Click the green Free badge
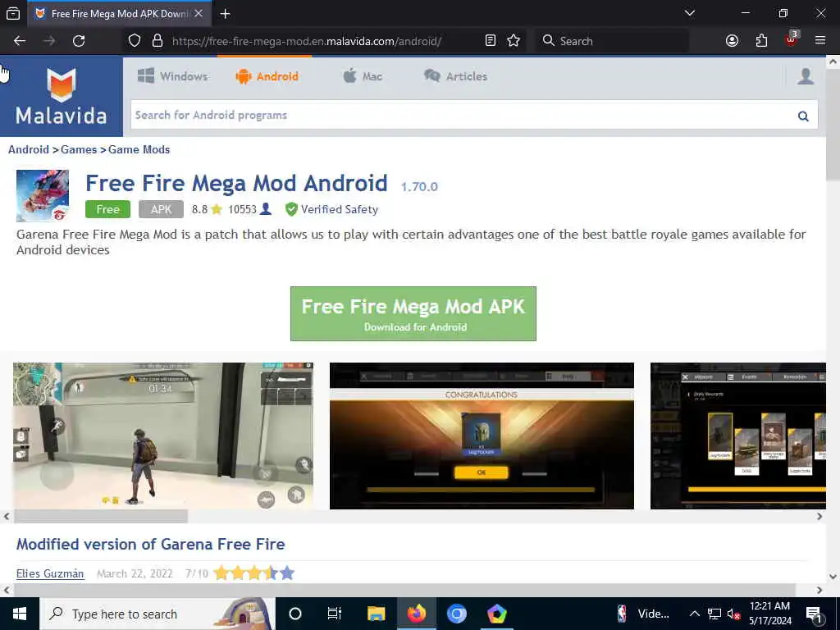The height and width of the screenshot is (630, 840). (107, 209)
